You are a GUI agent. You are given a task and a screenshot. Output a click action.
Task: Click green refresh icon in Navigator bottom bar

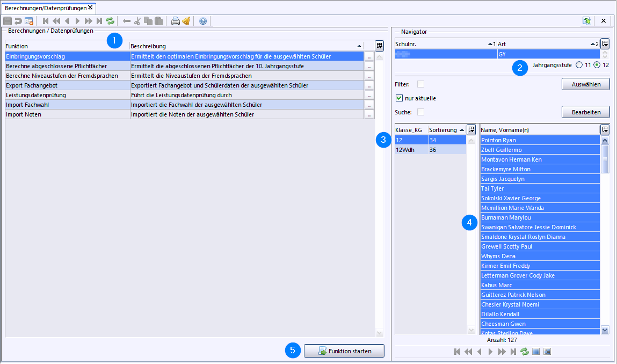coord(525,352)
